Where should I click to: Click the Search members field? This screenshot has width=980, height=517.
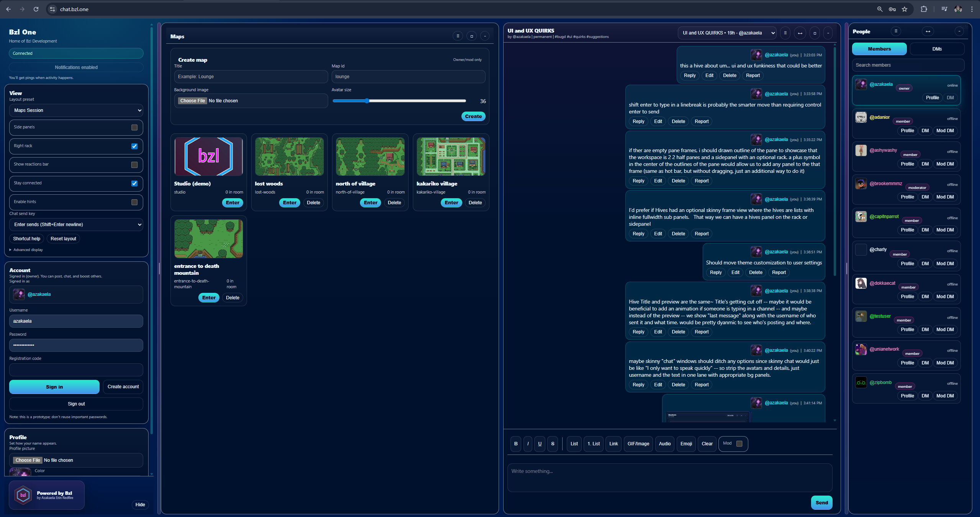[908, 65]
